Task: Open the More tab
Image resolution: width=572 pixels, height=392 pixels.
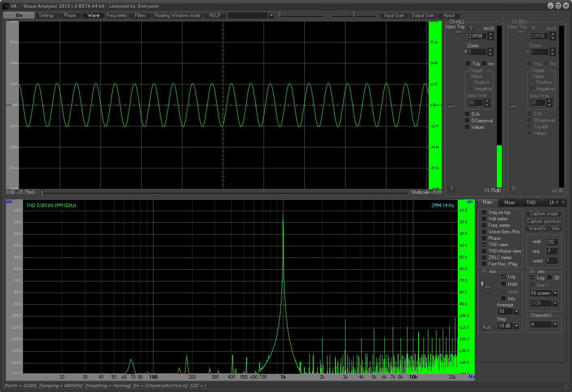Action: pyautogui.click(x=509, y=203)
